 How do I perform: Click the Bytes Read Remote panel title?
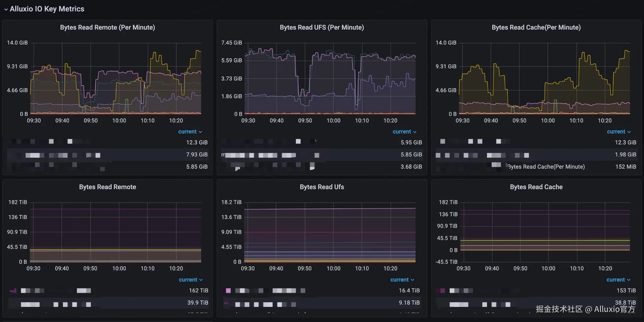[108, 187]
